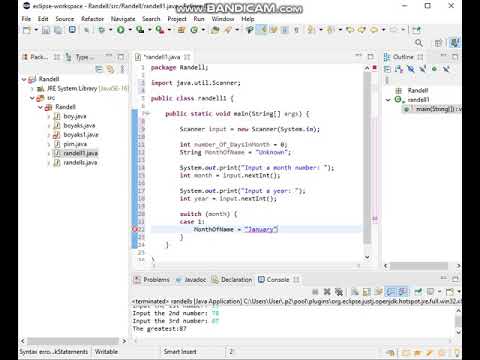Collapse the Randell project tree node
The image size is (480, 360).
24,79
